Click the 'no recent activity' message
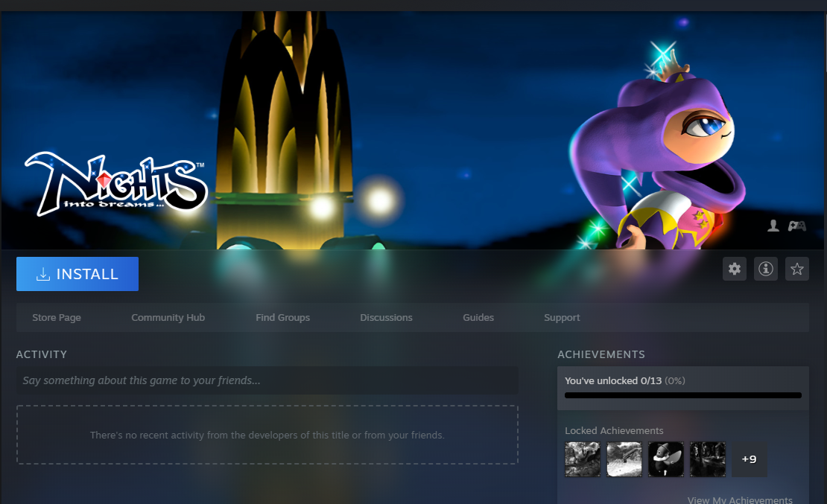Screen dimensions: 827x504 coord(267,435)
